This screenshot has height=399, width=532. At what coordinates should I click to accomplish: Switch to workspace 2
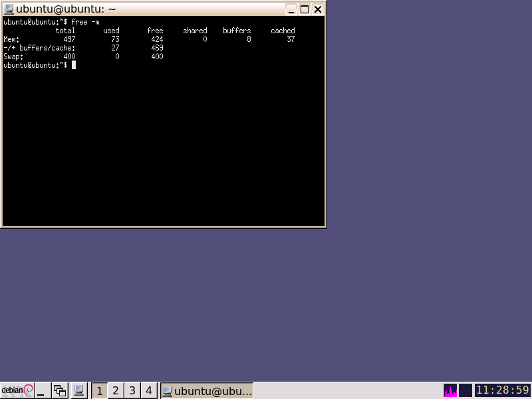tap(115, 390)
